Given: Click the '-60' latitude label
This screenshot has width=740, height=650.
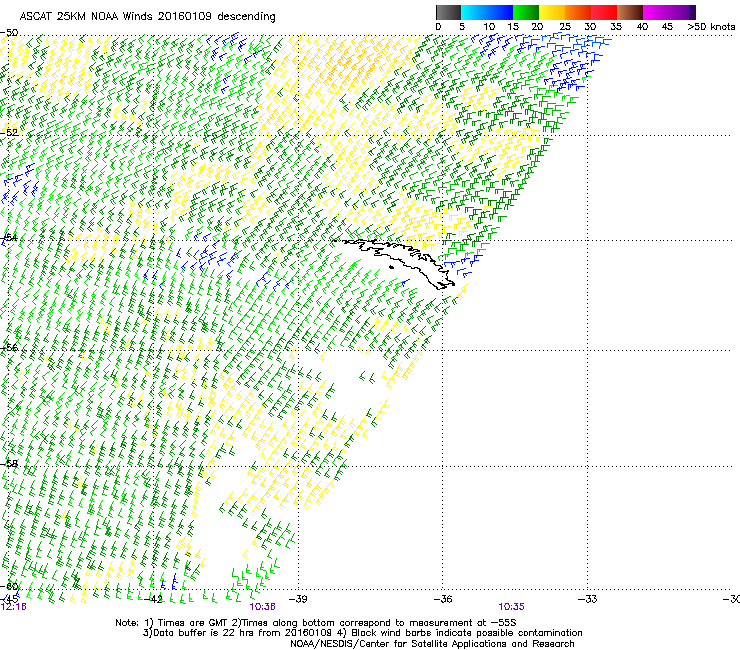Looking at the screenshot, I should (9, 586).
